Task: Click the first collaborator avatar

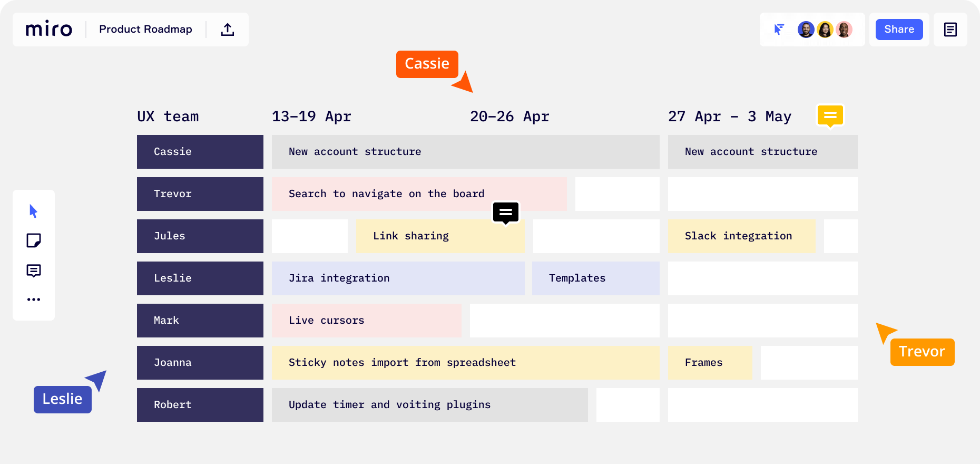Action: (x=806, y=30)
